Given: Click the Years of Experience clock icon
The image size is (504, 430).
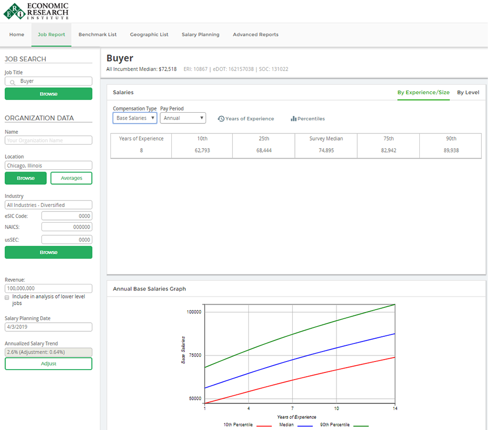Looking at the screenshot, I should 221,119.
